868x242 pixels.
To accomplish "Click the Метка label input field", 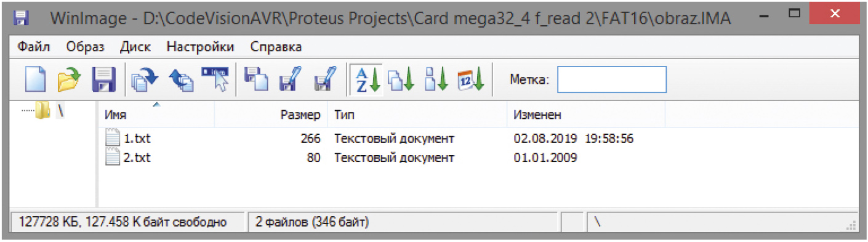I will click(612, 80).
